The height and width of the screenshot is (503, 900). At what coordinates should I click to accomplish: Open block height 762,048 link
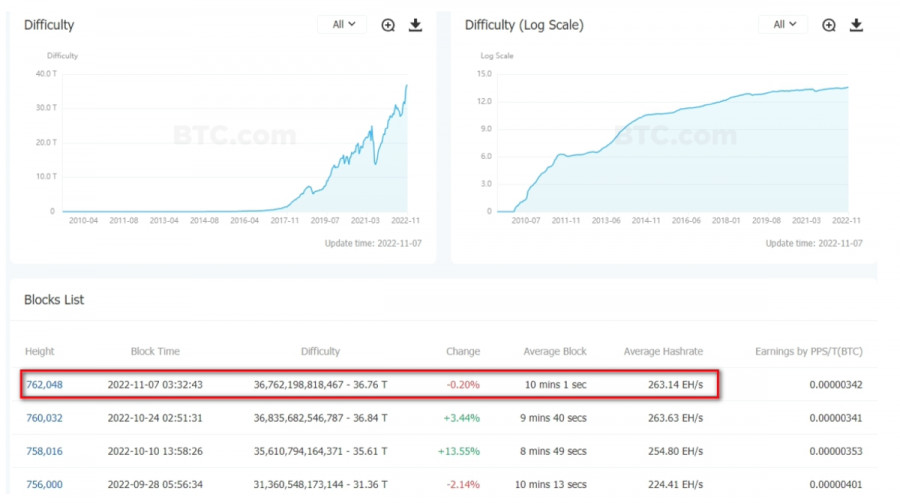pyautogui.click(x=44, y=384)
